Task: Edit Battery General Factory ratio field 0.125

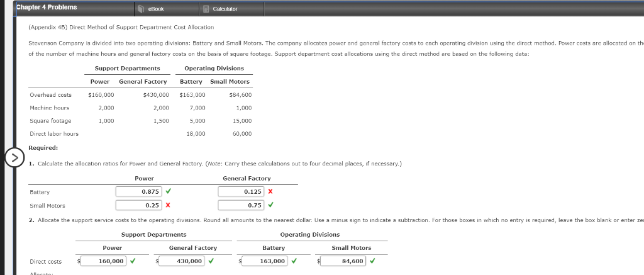Action: [241, 191]
